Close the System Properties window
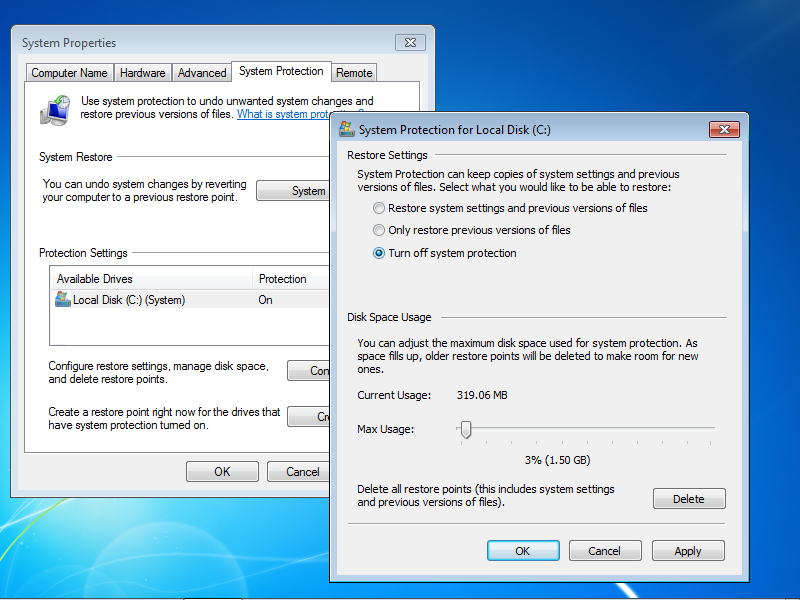 [410, 43]
